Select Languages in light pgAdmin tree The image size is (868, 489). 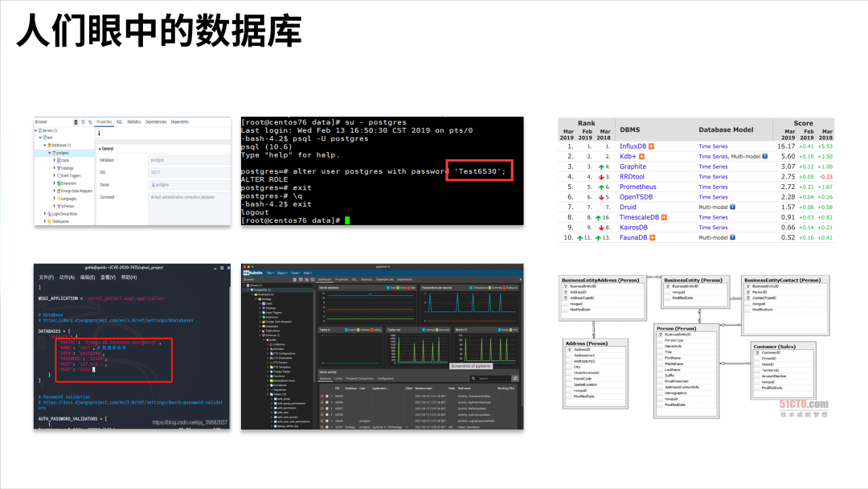pos(68,199)
